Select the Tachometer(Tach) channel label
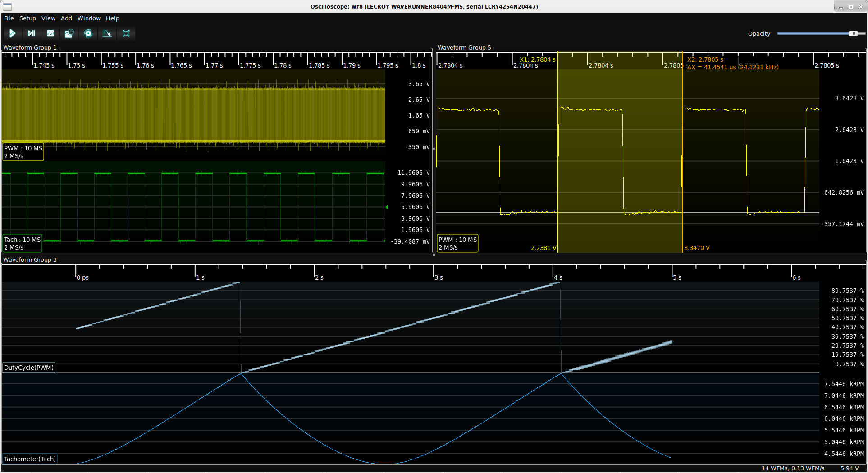The height and width of the screenshot is (473, 868). [30, 459]
